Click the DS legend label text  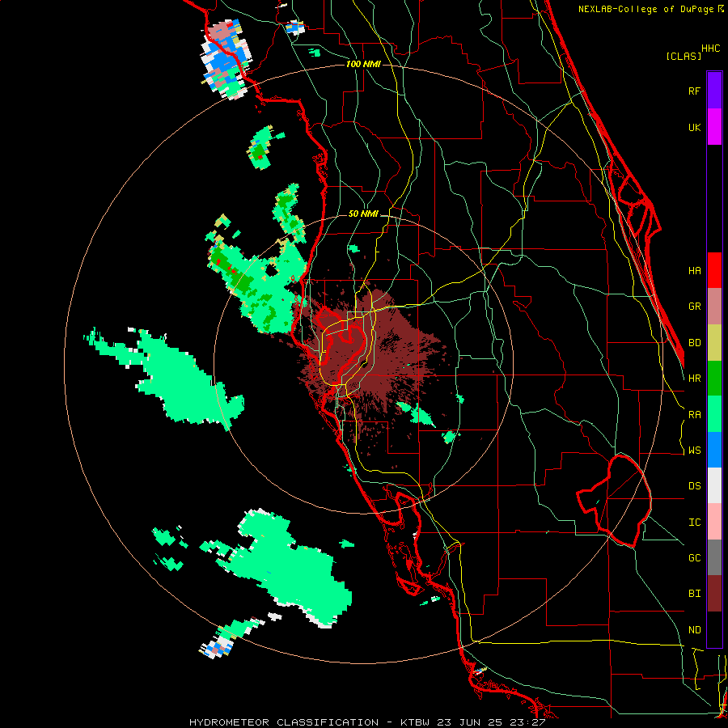tap(694, 486)
